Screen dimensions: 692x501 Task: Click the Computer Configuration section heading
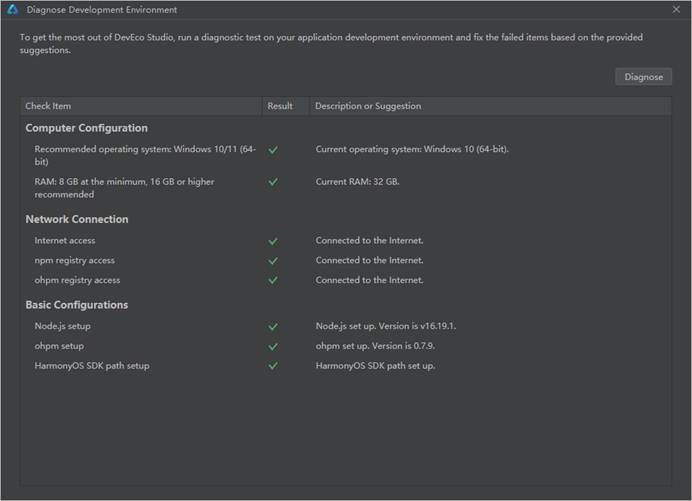(86, 128)
